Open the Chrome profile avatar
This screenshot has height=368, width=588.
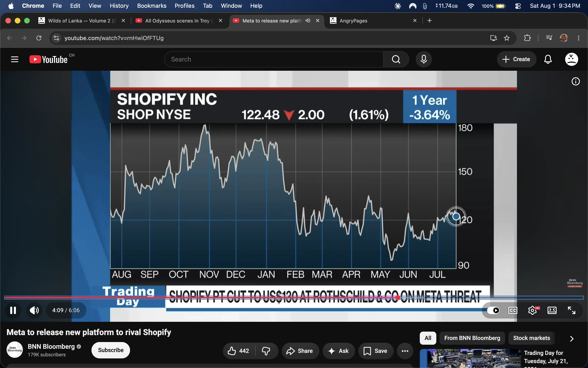click(x=564, y=38)
